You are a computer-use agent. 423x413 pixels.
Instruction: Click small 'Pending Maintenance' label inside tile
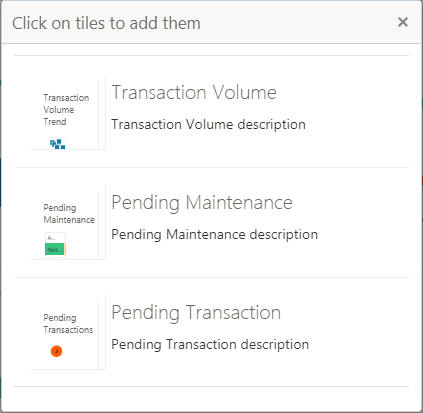tap(69, 214)
